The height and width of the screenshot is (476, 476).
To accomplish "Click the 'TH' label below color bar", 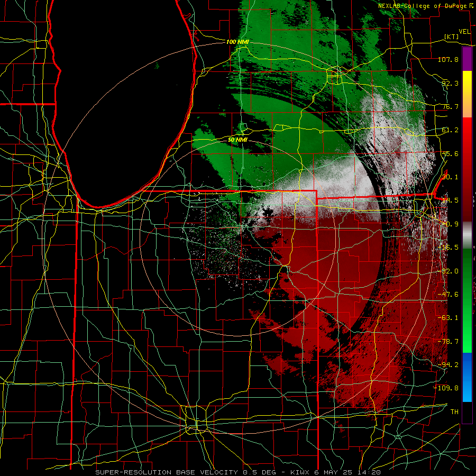I will (x=454, y=412).
